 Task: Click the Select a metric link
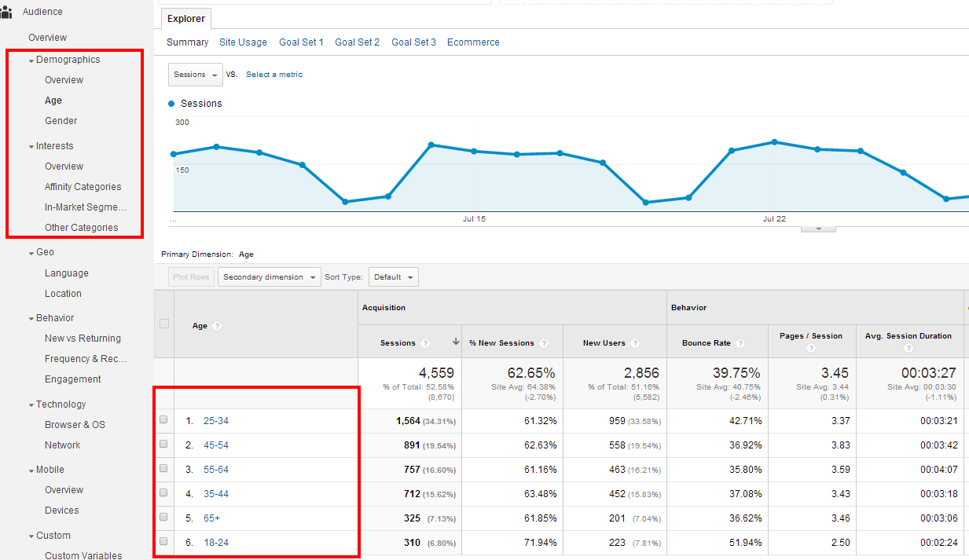click(273, 75)
